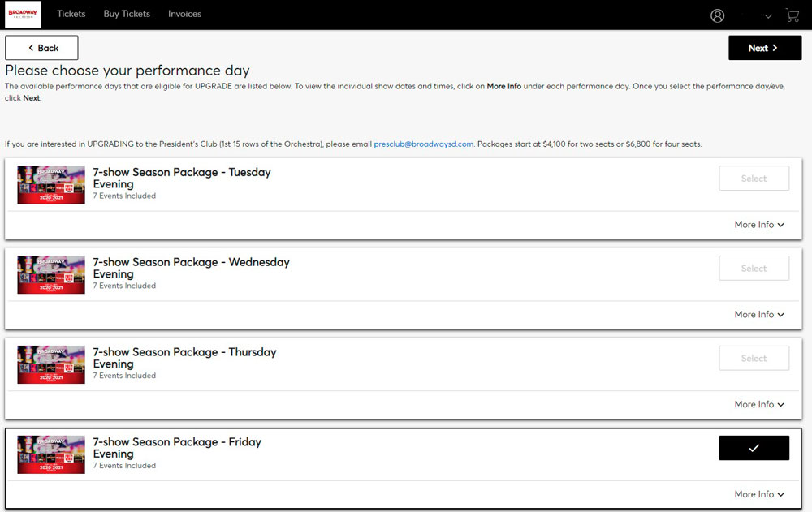This screenshot has height=512, width=812.
Task: Select the Tuesday Evening package
Action: 754,178
